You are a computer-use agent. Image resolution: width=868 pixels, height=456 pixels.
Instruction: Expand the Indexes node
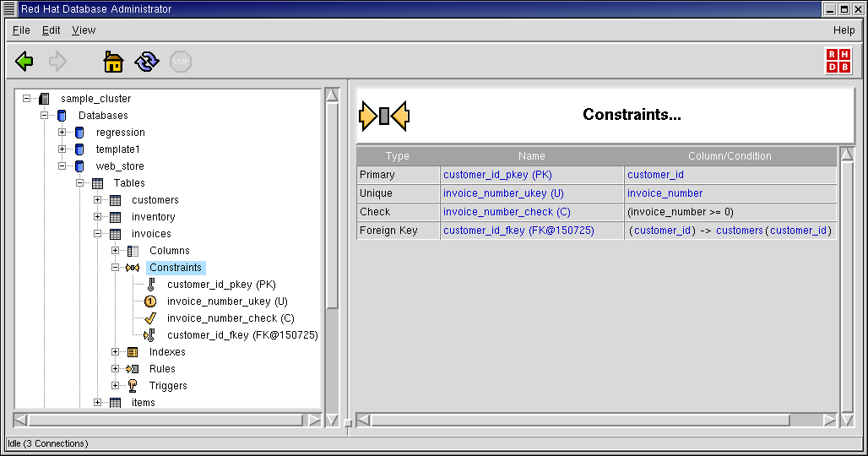point(115,352)
